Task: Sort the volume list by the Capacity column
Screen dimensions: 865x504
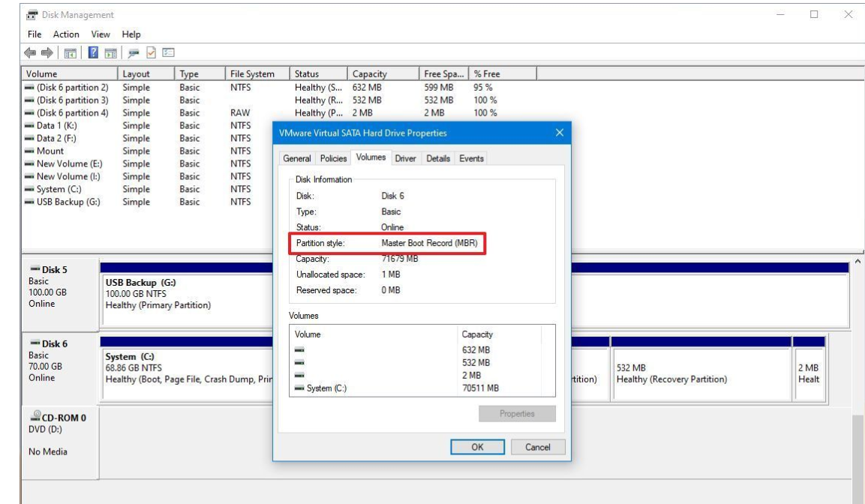Action: pyautogui.click(x=369, y=74)
